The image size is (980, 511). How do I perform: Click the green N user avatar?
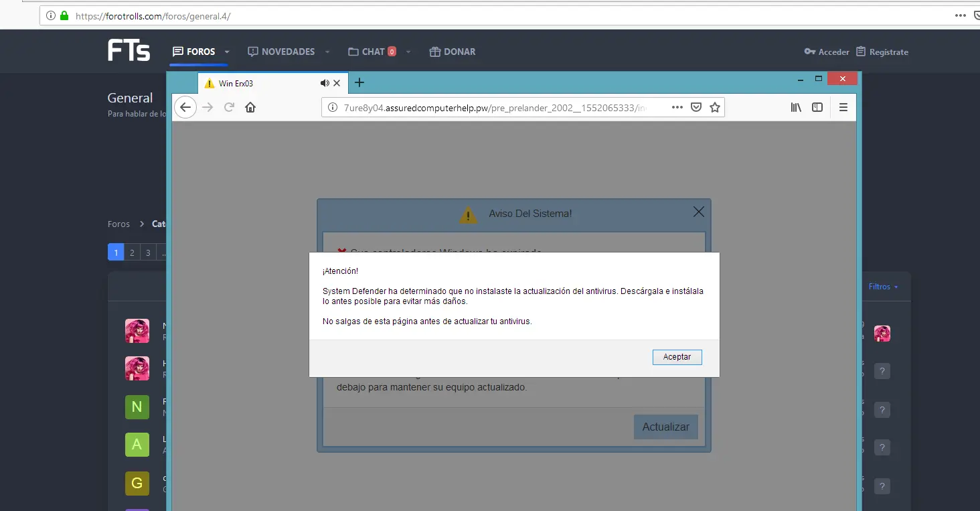[x=137, y=407]
